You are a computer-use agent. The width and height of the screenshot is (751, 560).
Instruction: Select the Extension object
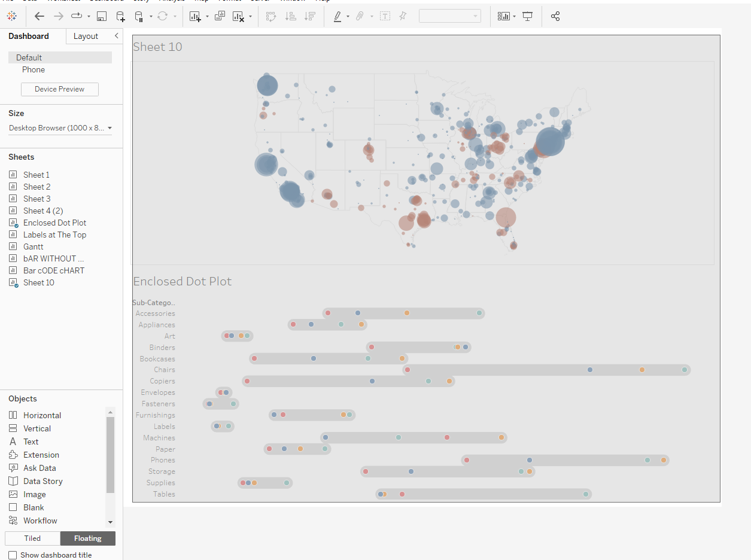(41, 455)
